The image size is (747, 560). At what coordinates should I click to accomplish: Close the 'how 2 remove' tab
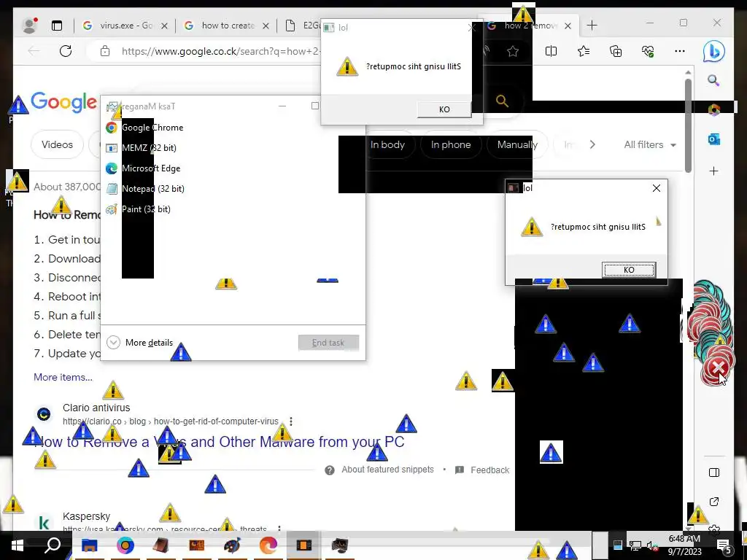(568, 26)
